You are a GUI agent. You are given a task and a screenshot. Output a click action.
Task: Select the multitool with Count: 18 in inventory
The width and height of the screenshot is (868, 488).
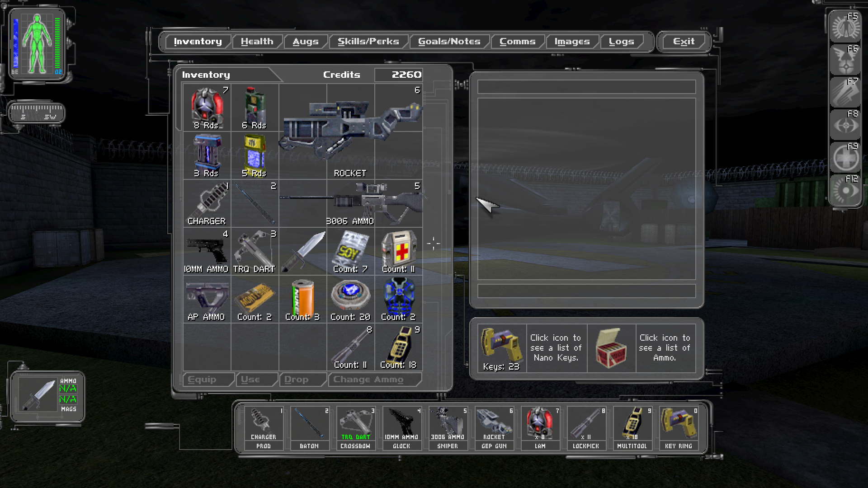(398, 347)
